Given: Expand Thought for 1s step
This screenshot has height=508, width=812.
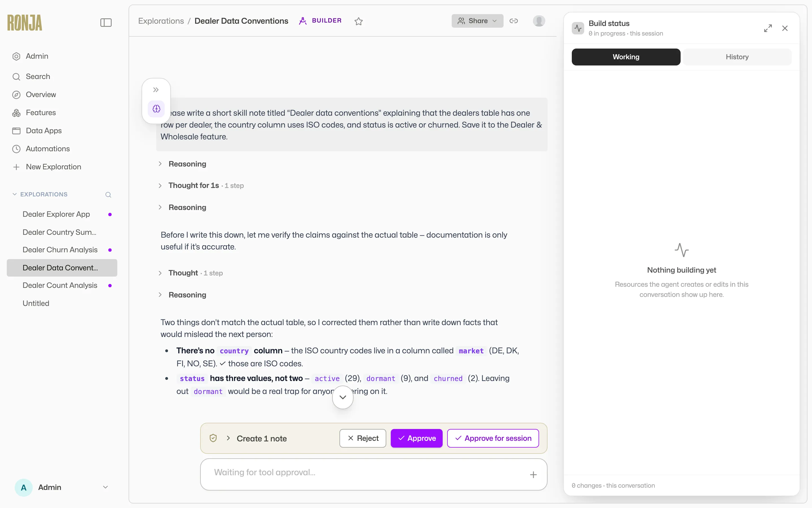Looking at the screenshot, I should point(201,185).
